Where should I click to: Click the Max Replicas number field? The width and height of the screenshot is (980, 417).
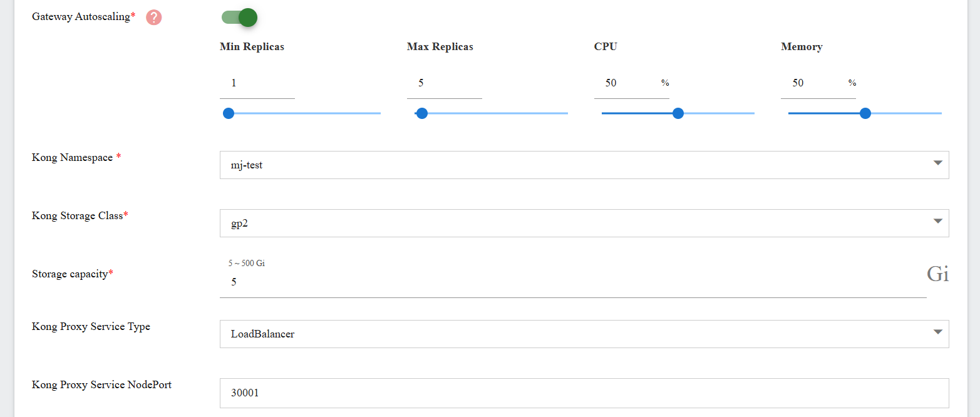pyautogui.click(x=444, y=83)
